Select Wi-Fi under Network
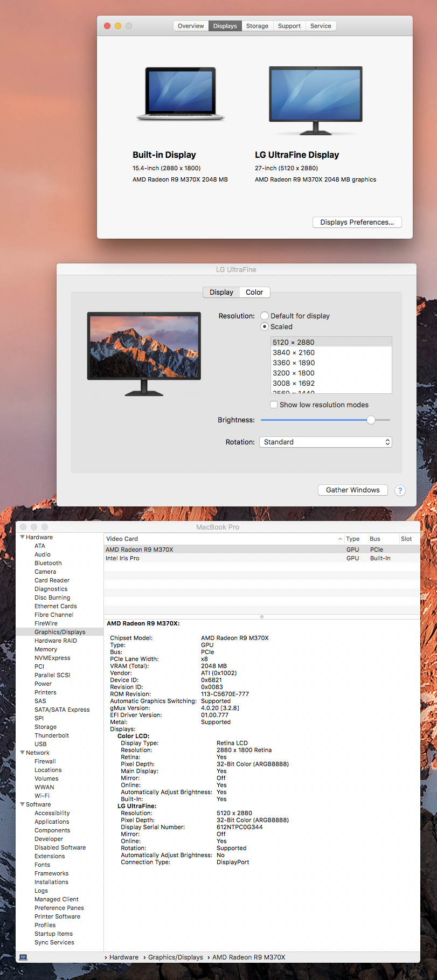Viewport: 437px width, 980px height. tap(42, 796)
